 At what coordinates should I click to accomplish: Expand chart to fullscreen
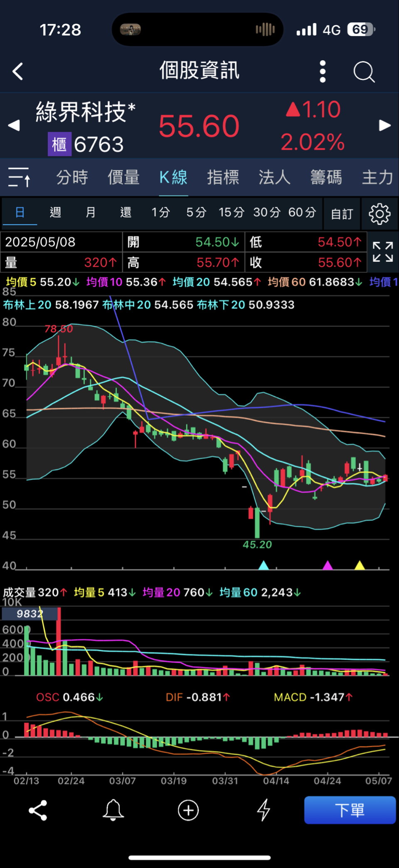tap(382, 252)
